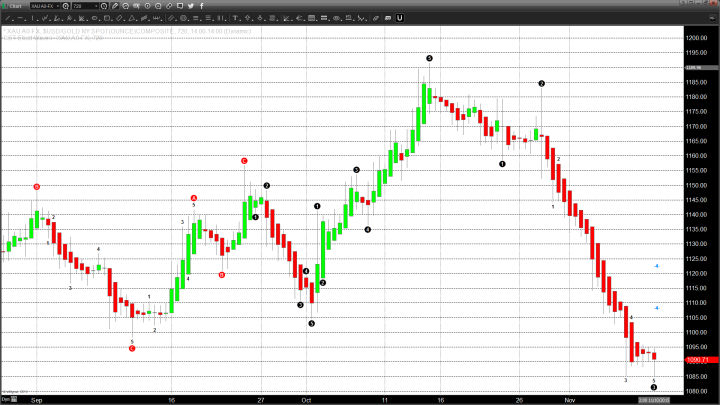This screenshot has height=405, width=720.
Task: Click the icon at toolbar far right
Action: click(712, 18)
